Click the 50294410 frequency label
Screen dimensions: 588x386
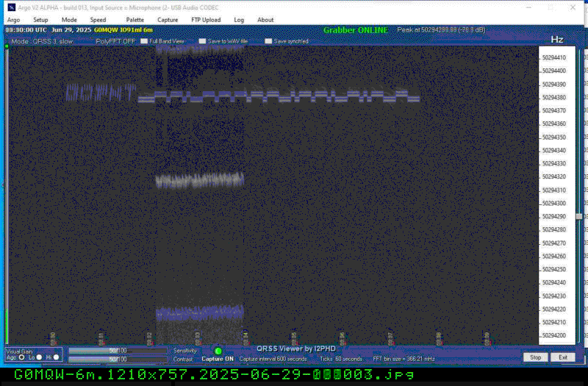tap(554, 58)
